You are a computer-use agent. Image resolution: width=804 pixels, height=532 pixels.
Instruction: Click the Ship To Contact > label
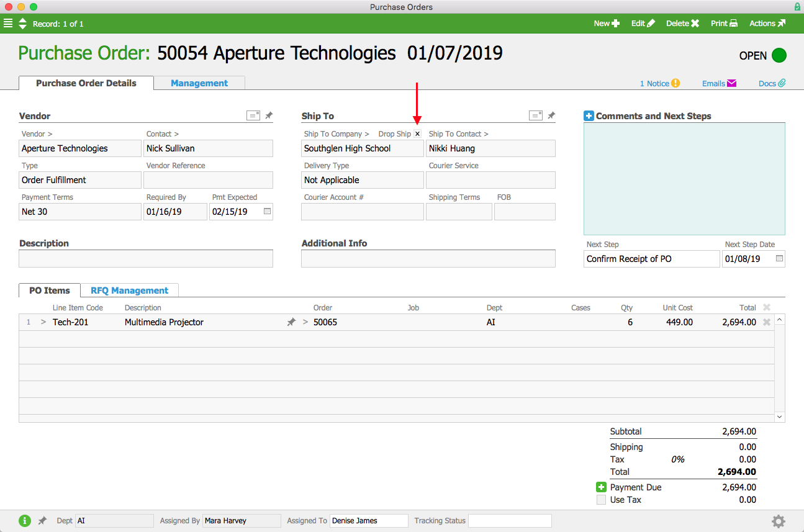[x=459, y=134]
